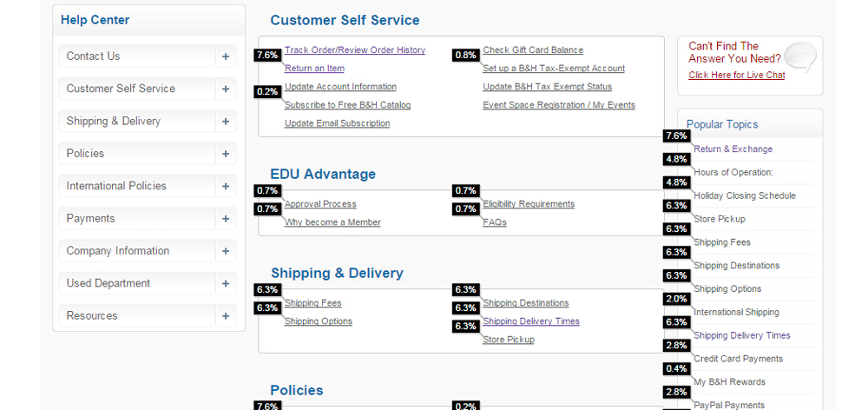This screenshot has height=410, width=868.
Task: Expand International Policies plus icon
Action: click(226, 186)
